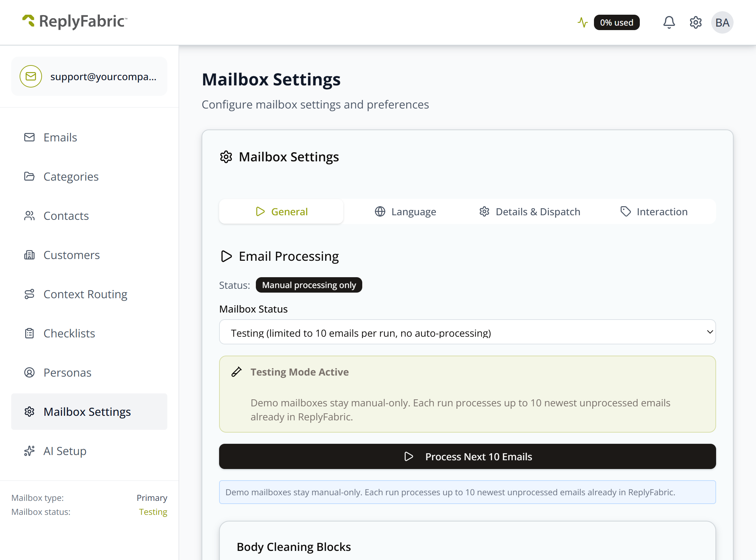Click the 0% used badge

click(x=617, y=22)
